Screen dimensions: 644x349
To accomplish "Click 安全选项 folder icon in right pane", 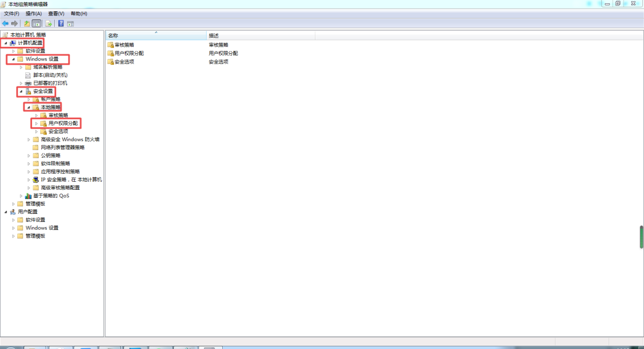I will click(x=111, y=62).
